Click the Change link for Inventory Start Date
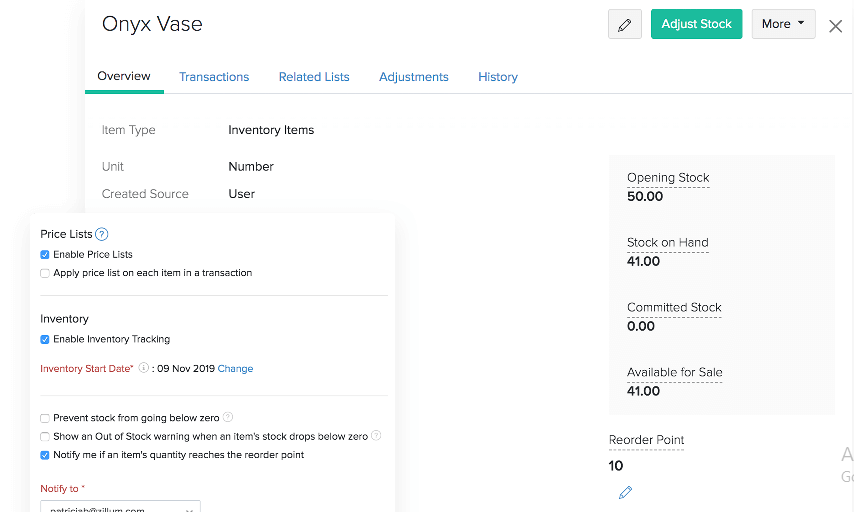This screenshot has height=512, width=854. (x=235, y=369)
